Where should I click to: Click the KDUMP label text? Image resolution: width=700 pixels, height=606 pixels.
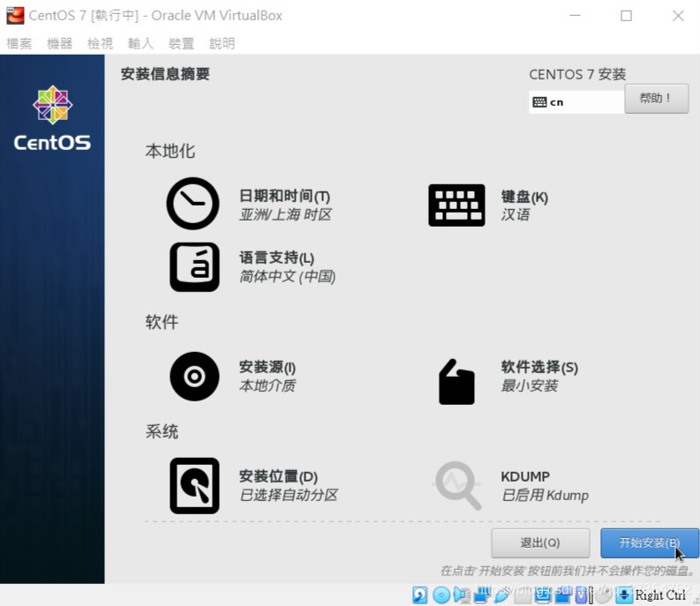coord(525,476)
